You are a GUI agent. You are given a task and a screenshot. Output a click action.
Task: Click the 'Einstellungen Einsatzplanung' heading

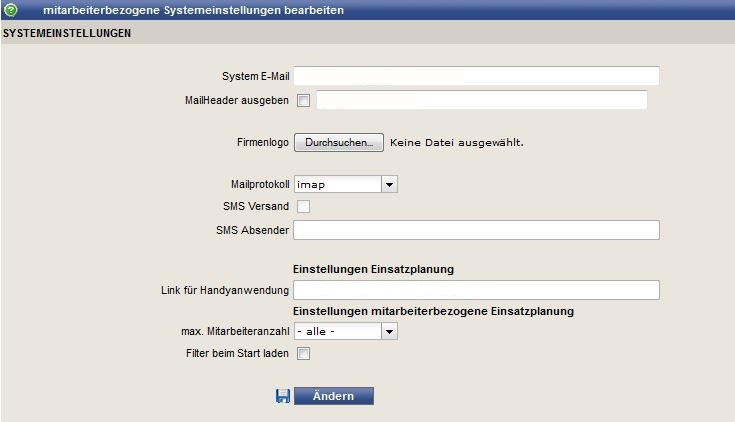(x=373, y=269)
